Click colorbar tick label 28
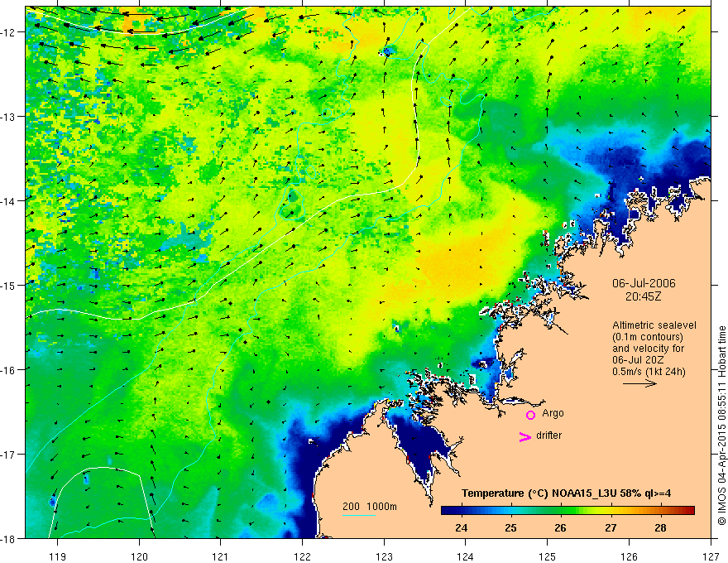The height and width of the screenshot is (563, 728). [x=660, y=527]
